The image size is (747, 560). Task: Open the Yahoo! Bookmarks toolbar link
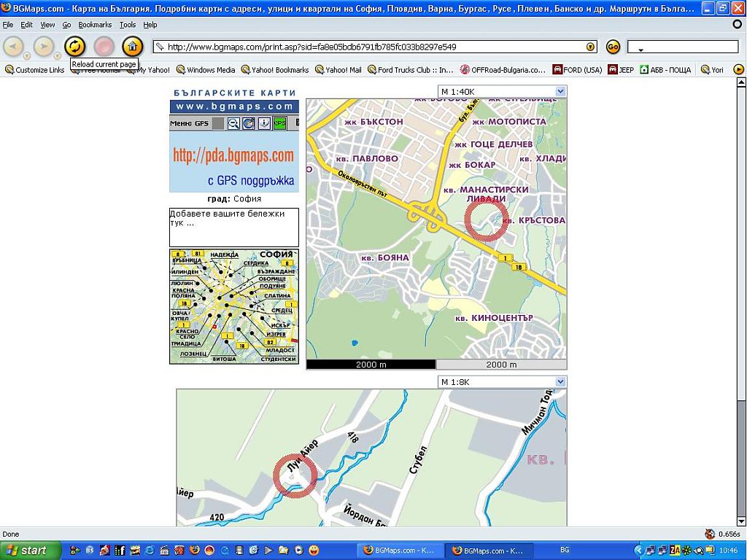coord(275,70)
